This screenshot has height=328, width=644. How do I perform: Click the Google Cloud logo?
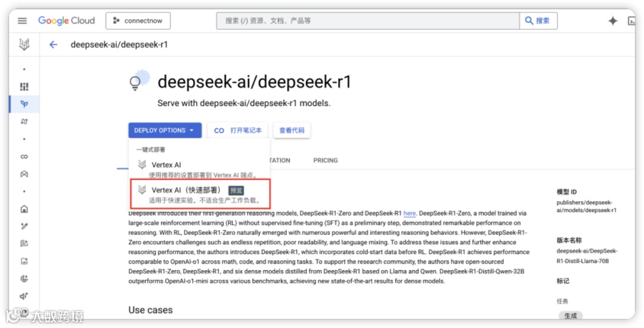click(x=67, y=20)
